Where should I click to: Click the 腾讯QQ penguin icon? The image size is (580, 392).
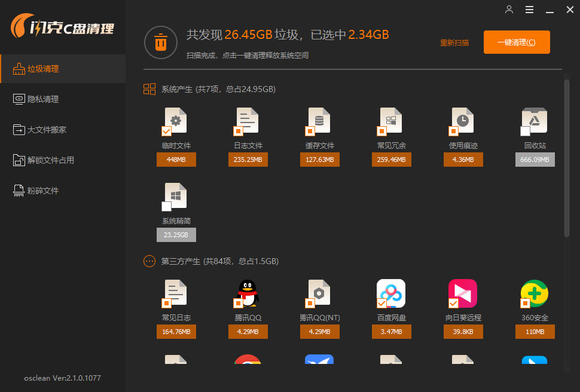[248, 293]
